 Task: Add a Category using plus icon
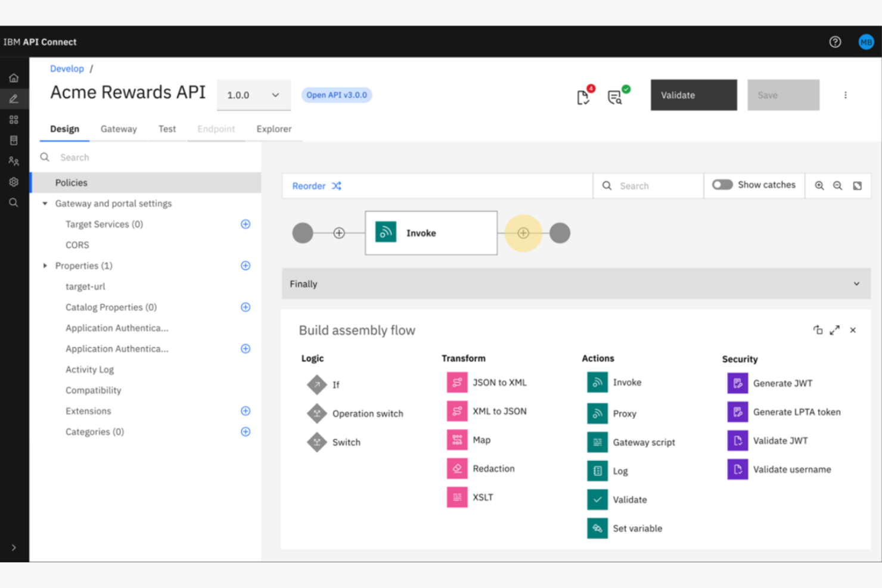(x=246, y=432)
